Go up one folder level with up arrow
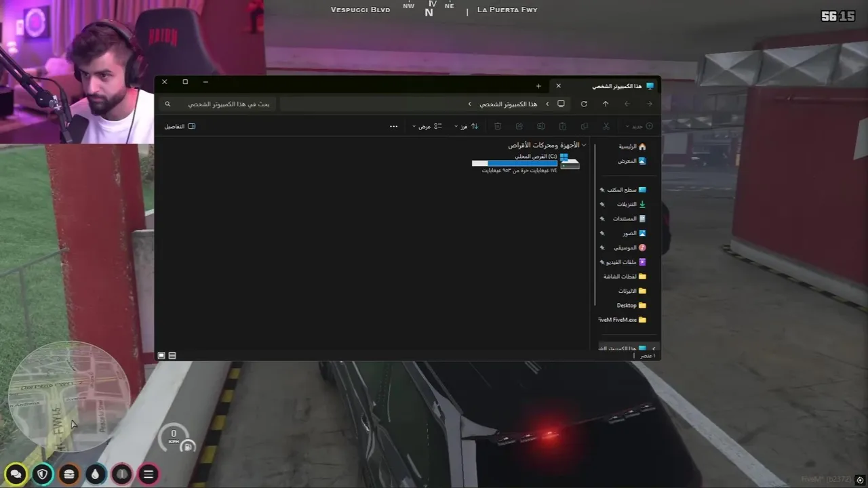The height and width of the screenshot is (488, 868). coord(606,104)
